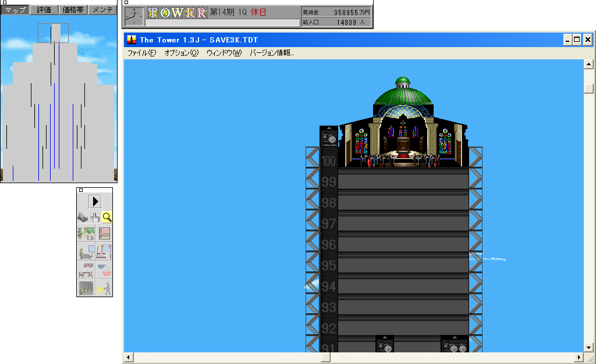This screenshot has height=364, width=596.
Task: Select the pointing hand tool
Action: coord(95,217)
